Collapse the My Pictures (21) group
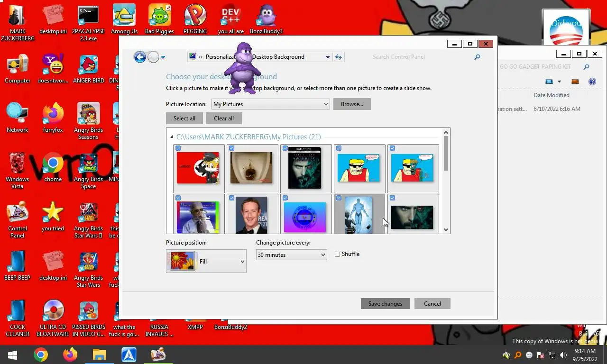The image size is (607, 364). (x=172, y=137)
